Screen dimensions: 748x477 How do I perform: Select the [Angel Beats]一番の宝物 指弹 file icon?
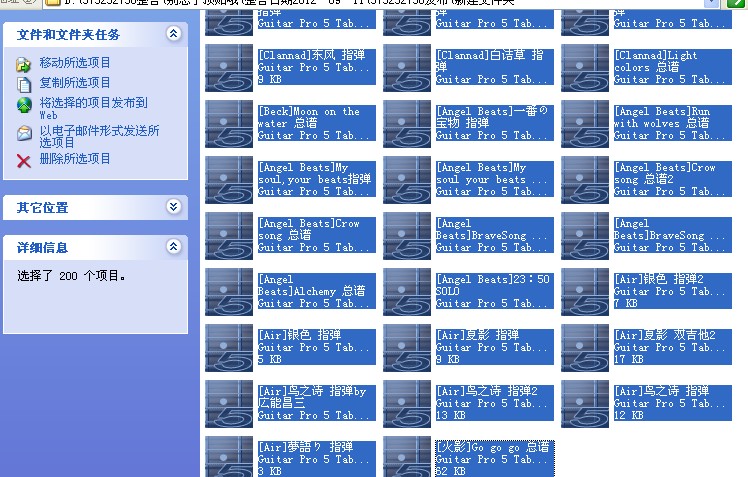tap(407, 124)
